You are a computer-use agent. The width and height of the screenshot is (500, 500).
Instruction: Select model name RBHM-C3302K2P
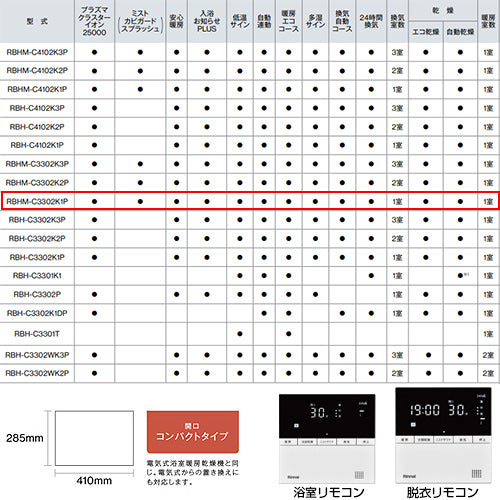tap(37, 183)
